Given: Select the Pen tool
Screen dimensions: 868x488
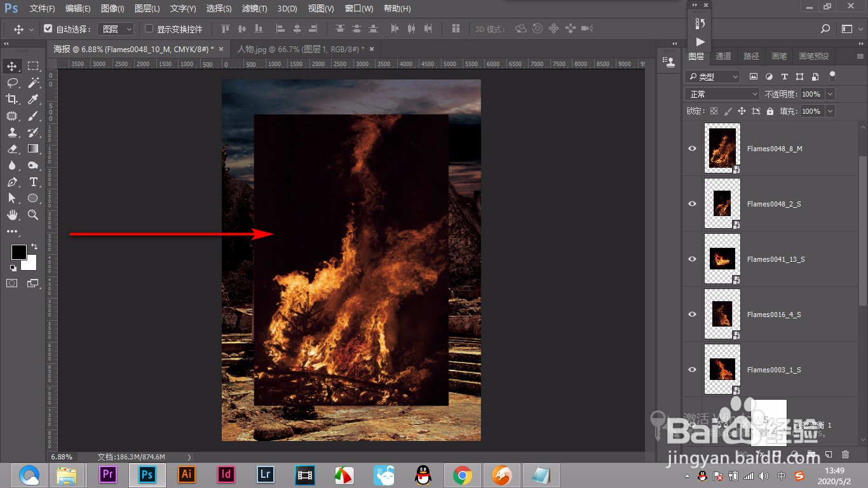Looking at the screenshot, I should (12, 182).
